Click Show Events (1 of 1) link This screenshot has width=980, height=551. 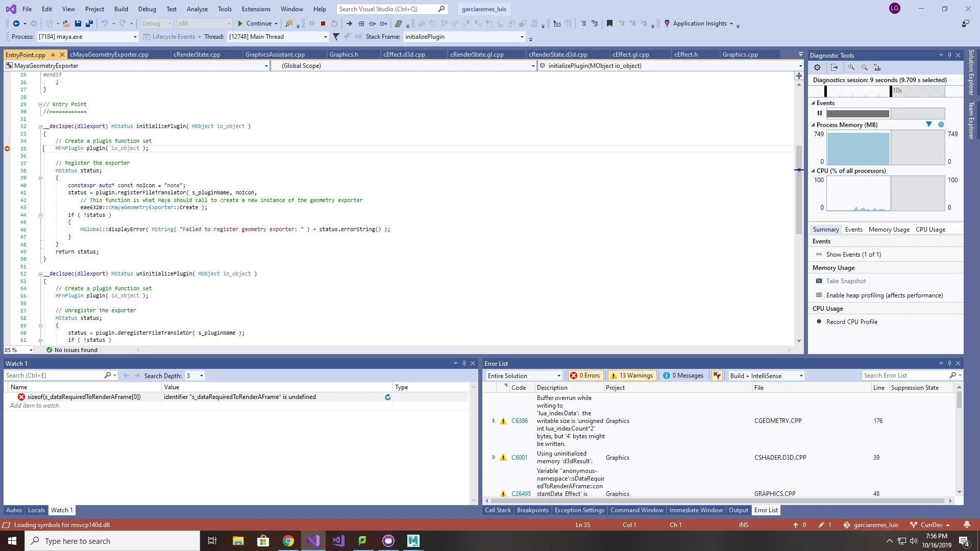tap(853, 255)
